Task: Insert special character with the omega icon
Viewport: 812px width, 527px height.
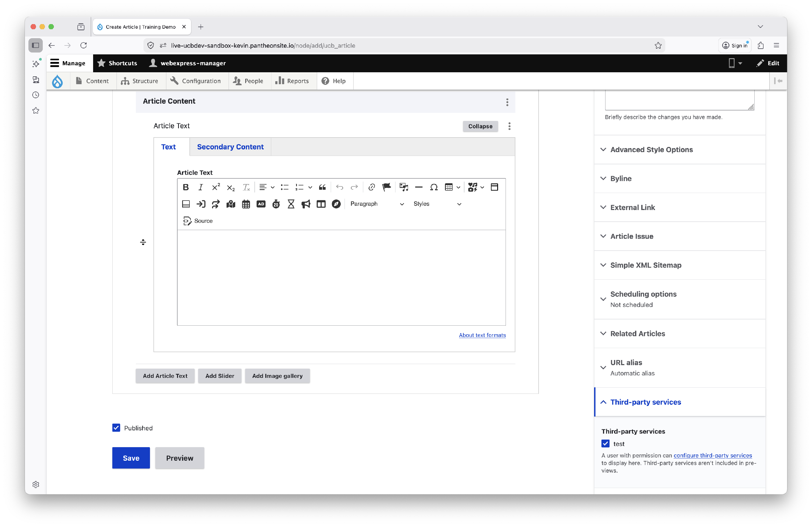Action: (434, 187)
